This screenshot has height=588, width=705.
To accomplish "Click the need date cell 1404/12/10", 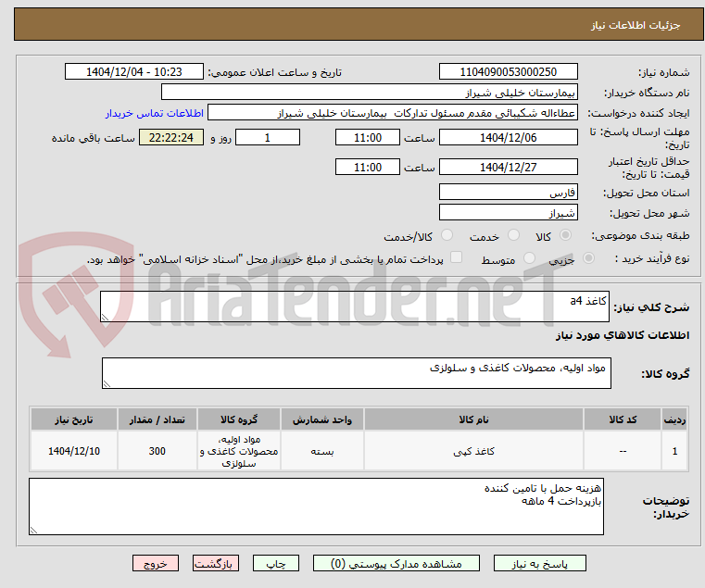I will [x=74, y=451].
